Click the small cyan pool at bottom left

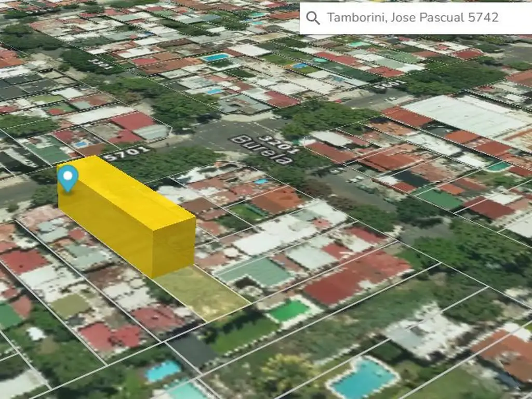tap(163, 370)
